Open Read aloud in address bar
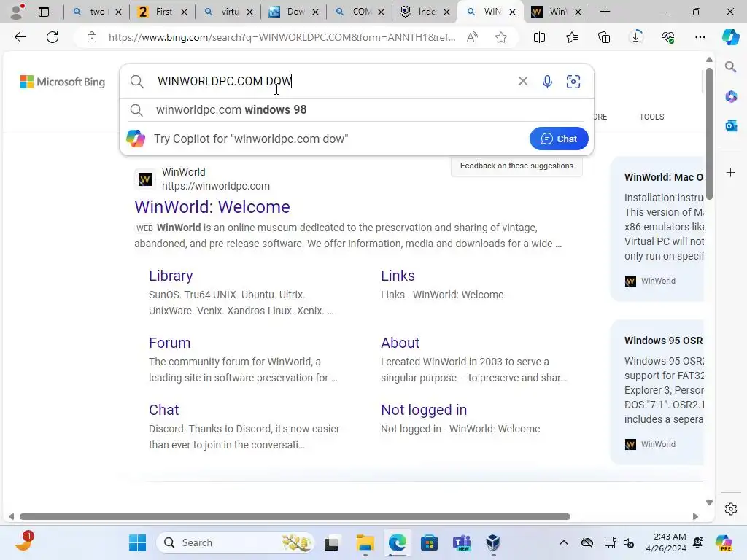The width and height of the screenshot is (747, 560). [472, 37]
